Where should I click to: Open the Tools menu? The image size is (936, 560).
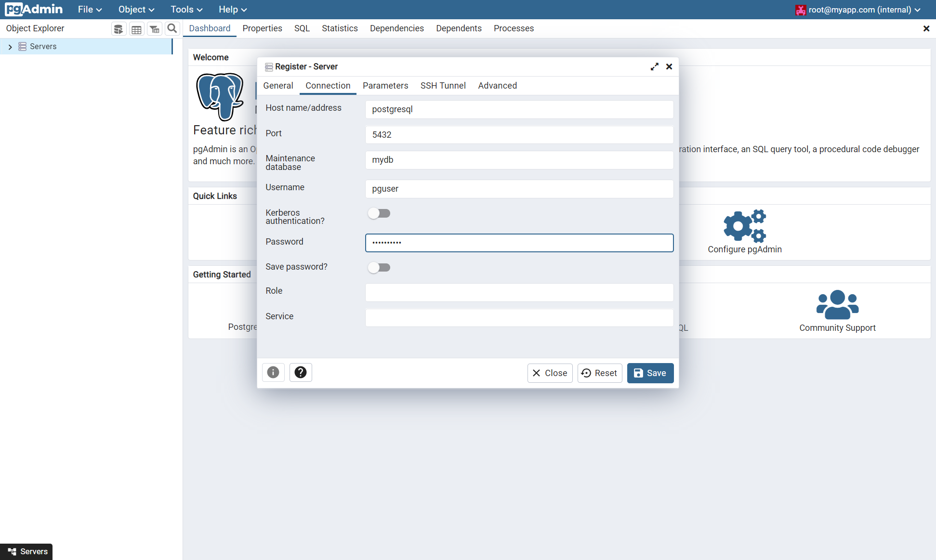[x=186, y=10]
